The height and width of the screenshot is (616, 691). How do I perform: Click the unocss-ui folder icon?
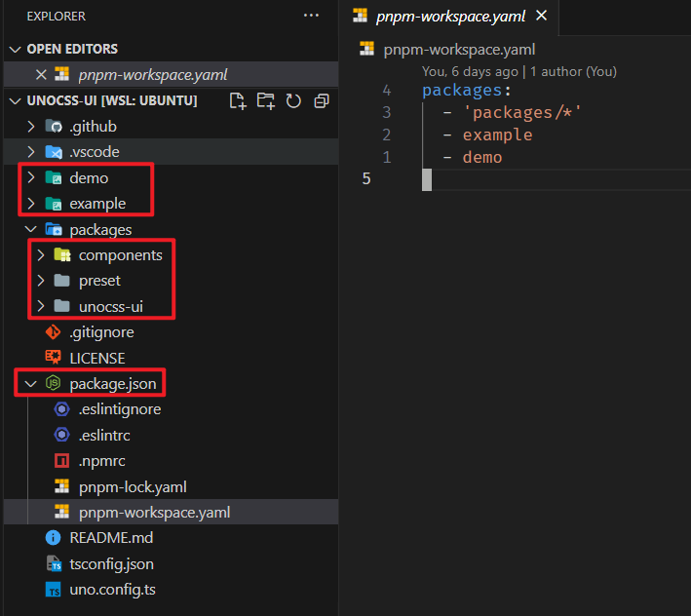(62, 306)
